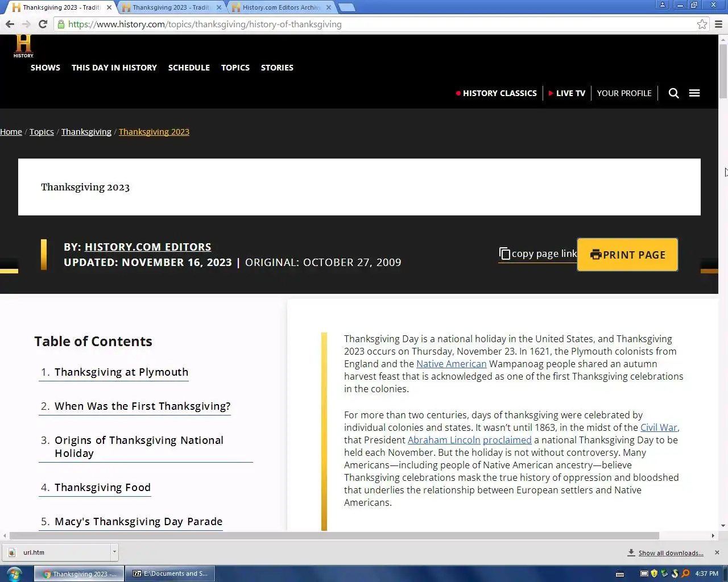
Task: Jump to When Was the First Thanksgiving?
Action: click(x=142, y=406)
